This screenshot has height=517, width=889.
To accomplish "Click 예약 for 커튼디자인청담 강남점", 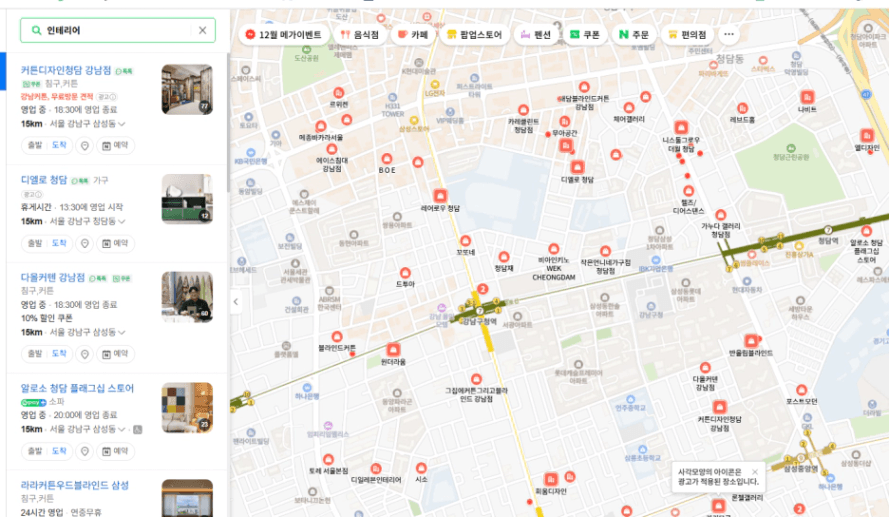I will tap(115, 145).
